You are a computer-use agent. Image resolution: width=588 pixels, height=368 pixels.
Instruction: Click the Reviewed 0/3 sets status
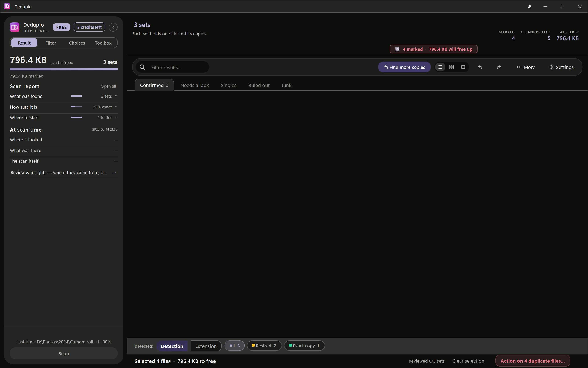tap(427, 361)
